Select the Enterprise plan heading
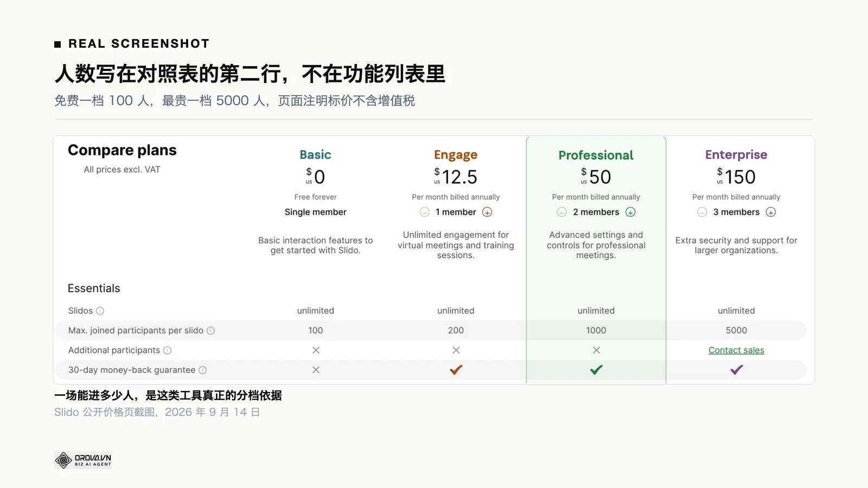The height and width of the screenshot is (488, 868). tap(736, 155)
